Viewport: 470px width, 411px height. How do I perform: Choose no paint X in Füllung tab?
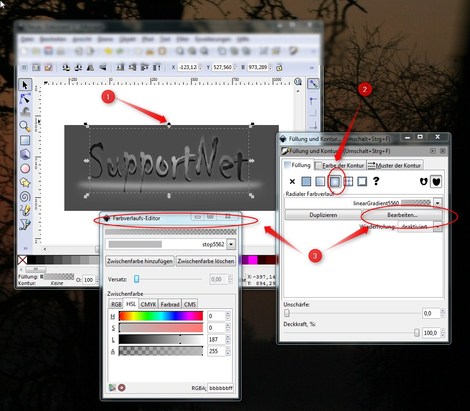pos(292,181)
